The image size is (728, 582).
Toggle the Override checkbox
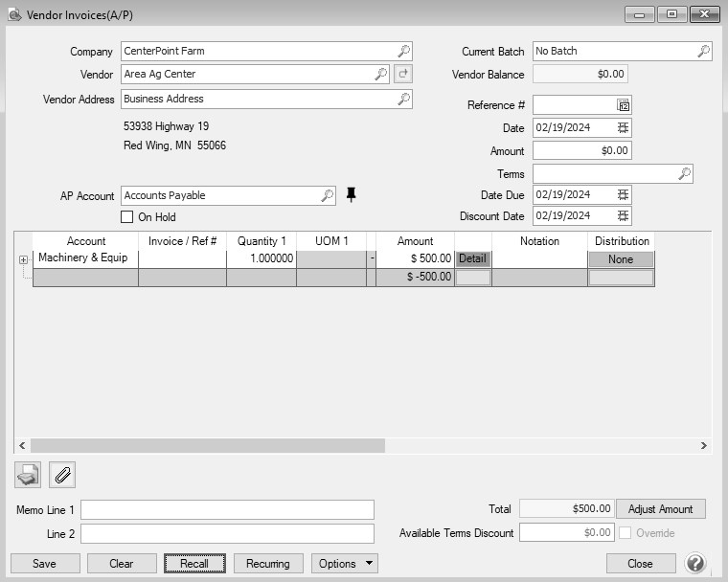coord(625,532)
